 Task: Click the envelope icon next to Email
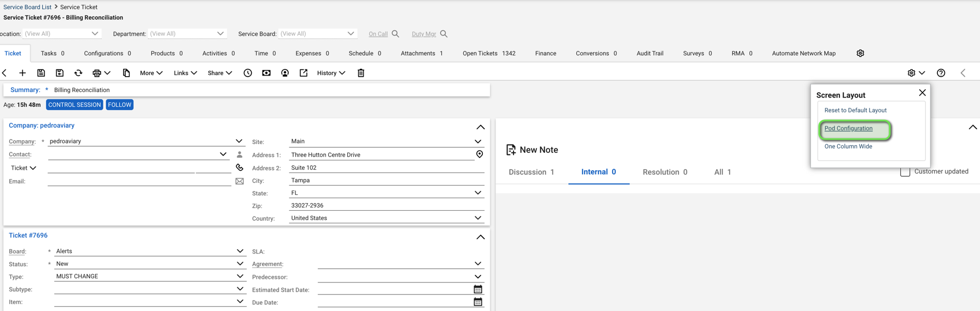[240, 181]
